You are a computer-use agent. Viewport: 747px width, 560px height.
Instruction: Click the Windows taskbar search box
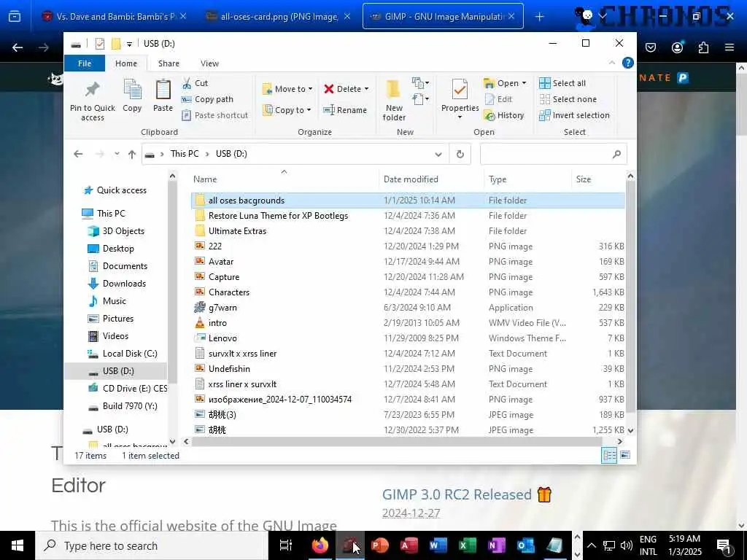152,545
